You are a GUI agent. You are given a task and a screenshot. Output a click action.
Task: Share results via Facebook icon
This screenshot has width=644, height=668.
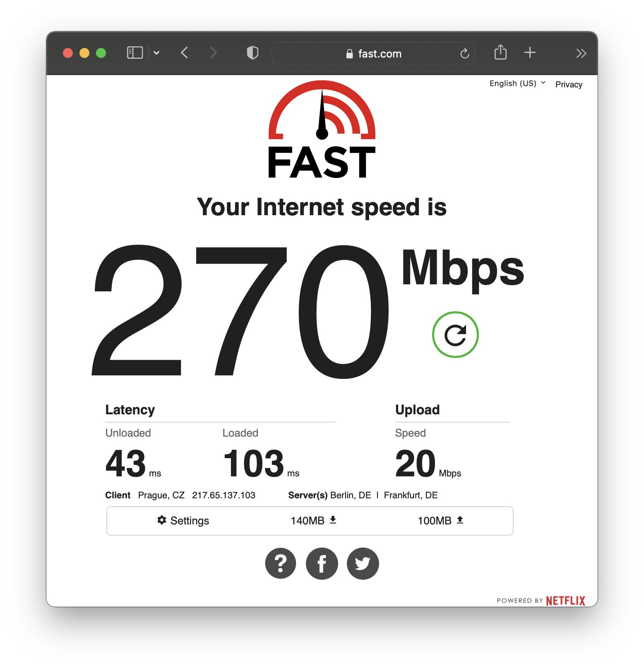(x=322, y=563)
